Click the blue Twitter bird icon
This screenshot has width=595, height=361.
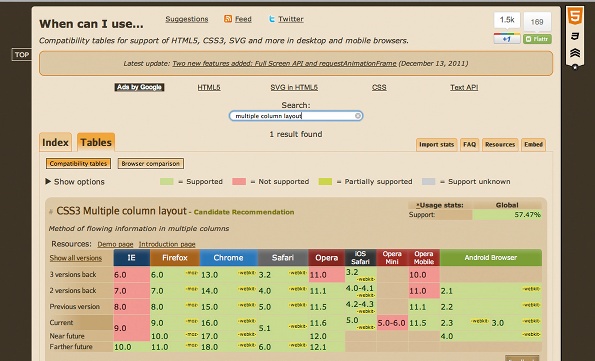272,19
